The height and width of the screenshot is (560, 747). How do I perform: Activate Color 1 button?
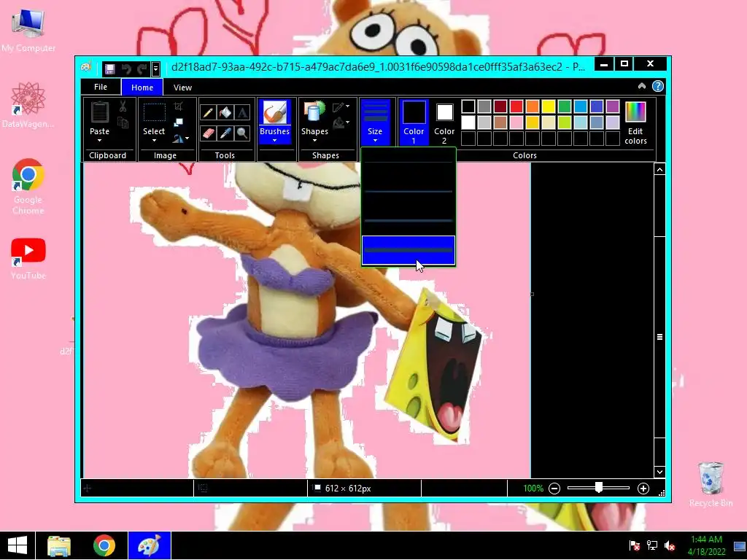(414, 122)
